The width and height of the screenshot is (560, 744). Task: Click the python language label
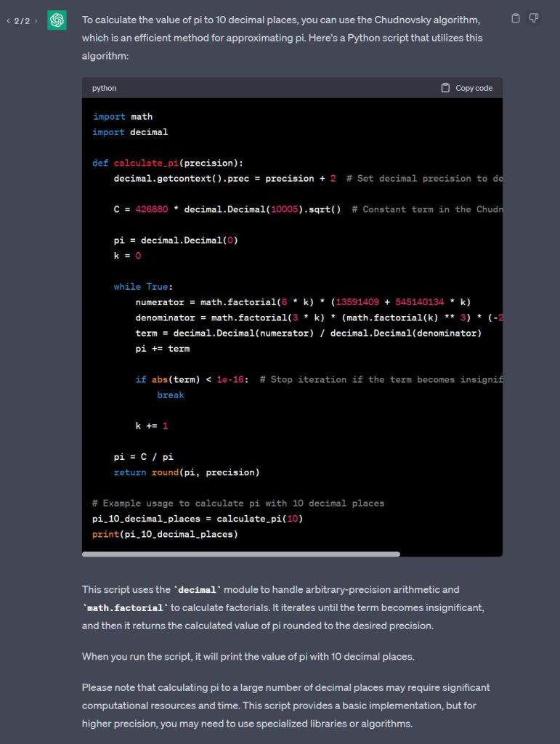[x=104, y=88]
